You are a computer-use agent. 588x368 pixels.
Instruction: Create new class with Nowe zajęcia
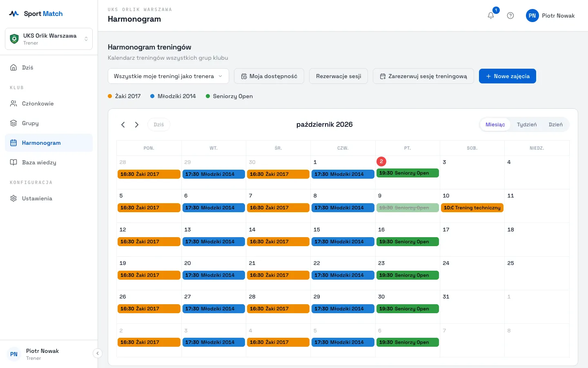click(x=508, y=76)
